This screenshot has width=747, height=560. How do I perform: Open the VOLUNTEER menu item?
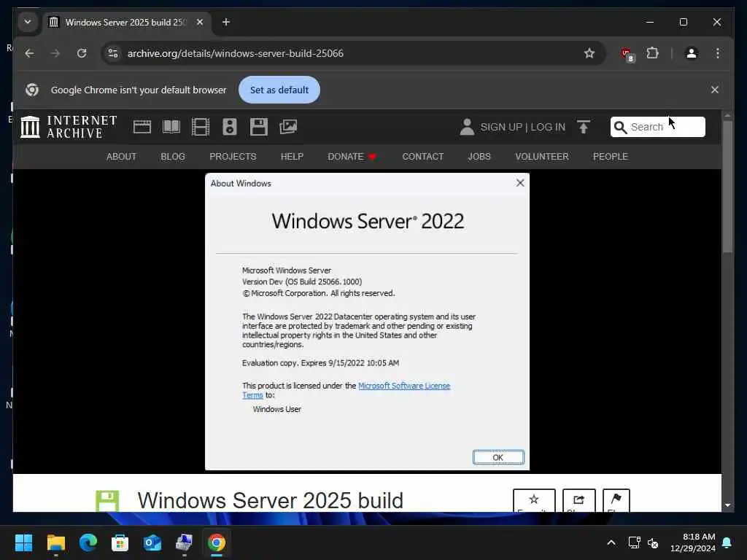pyautogui.click(x=542, y=157)
